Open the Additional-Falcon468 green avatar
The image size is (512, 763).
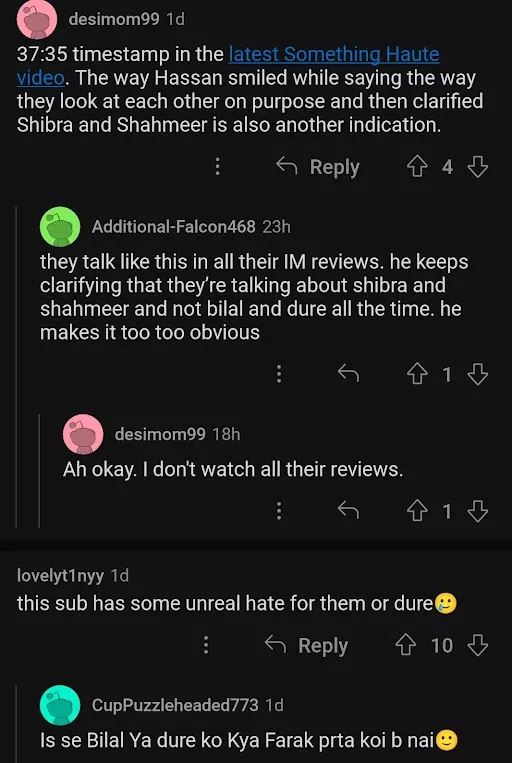[60, 226]
